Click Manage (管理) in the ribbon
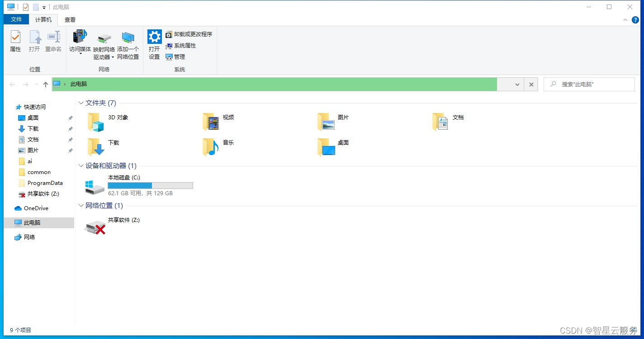Screen dimensions: 644x339 (x=175, y=57)
